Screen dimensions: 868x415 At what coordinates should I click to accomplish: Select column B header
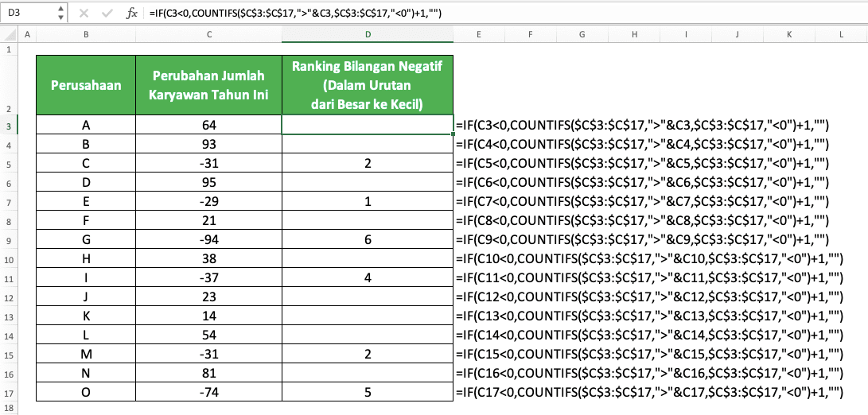click(86, 35)
